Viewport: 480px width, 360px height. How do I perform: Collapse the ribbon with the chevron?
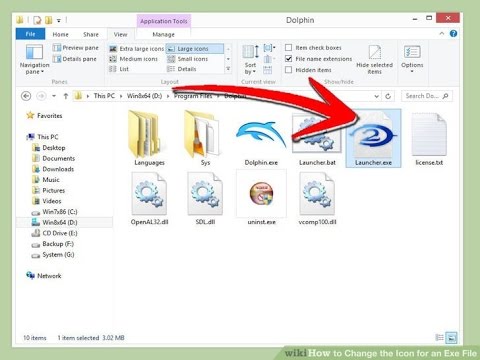tap(442, 33)
